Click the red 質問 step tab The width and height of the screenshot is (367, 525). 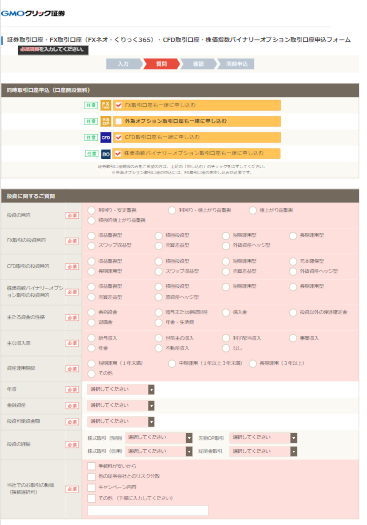pos(161,64)
